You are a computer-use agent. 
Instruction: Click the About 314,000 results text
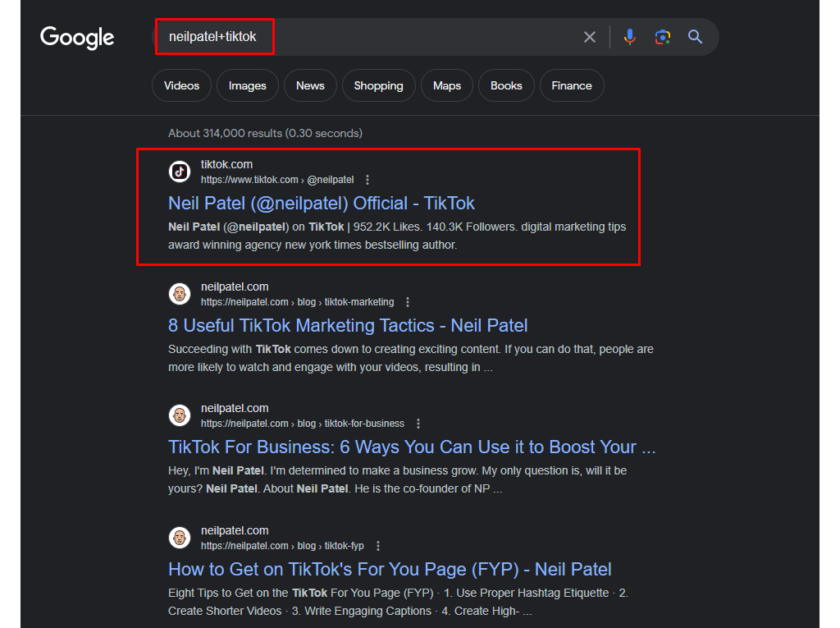[x=265, y=133]
